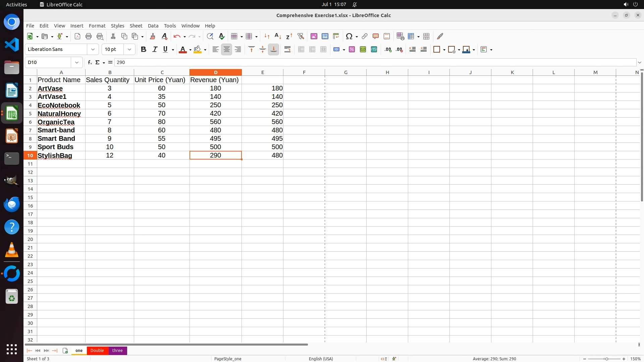Click the Add Decimal Place icon
The image size is (644, 362).
pyautogui.click(x=388, y=49)
